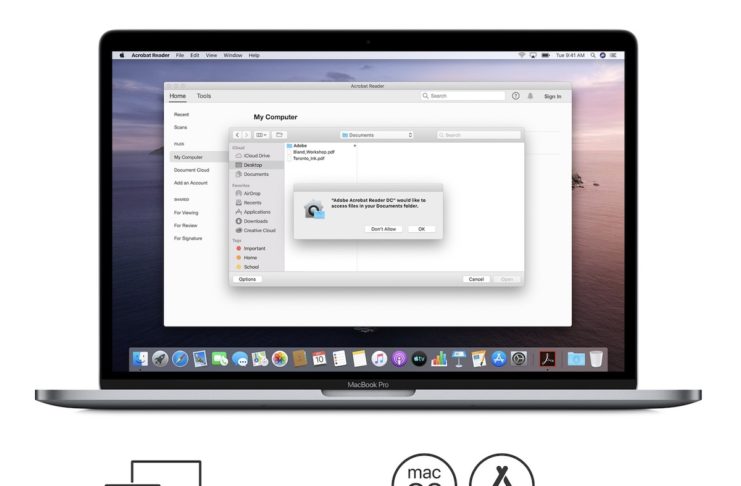Viewport: 741px width, 486px height.
Task: Select iCloud Drive in sidebar
Action: (x=257, y=156)
